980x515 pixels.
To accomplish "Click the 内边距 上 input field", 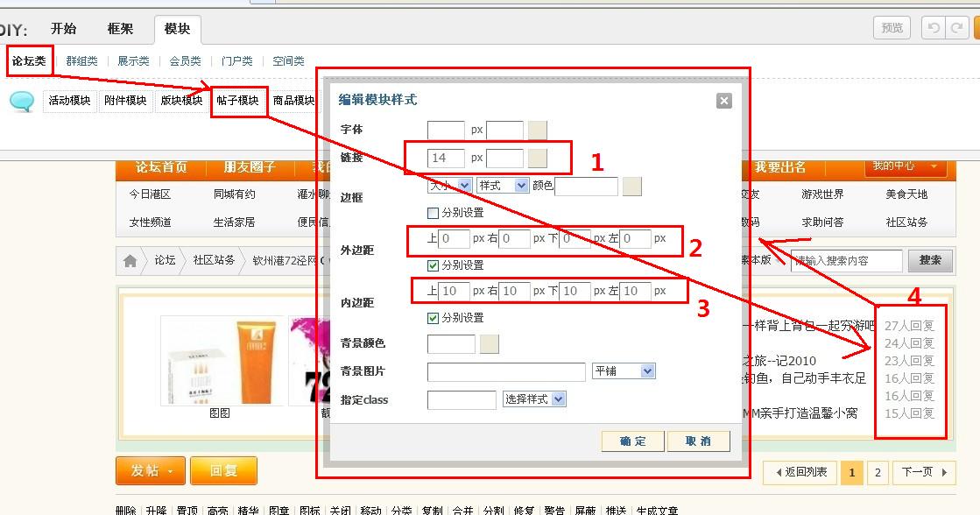I will coord(454,292).
